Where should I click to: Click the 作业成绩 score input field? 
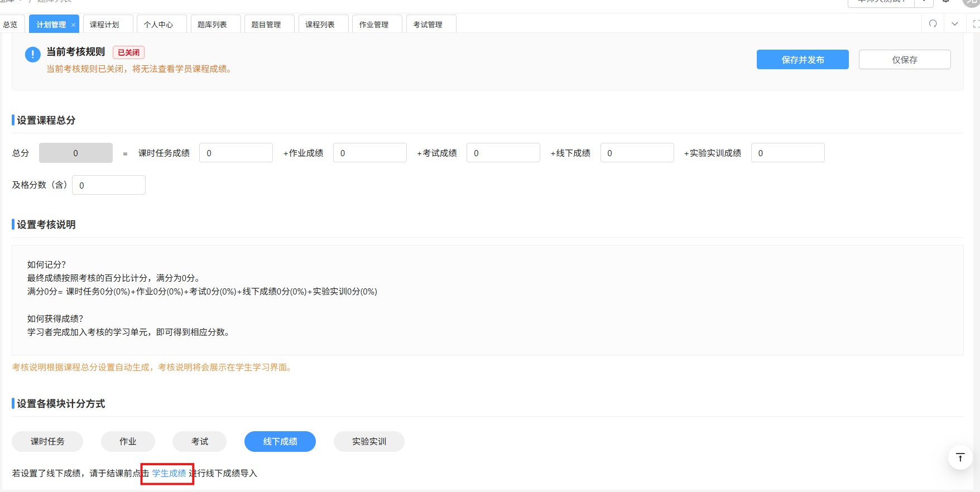[x=369, y=153]
